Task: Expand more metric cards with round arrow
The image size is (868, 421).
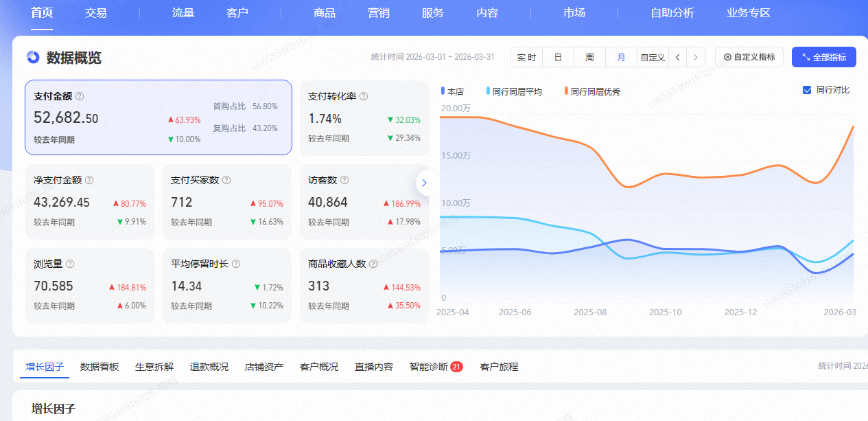Action: 424,183
